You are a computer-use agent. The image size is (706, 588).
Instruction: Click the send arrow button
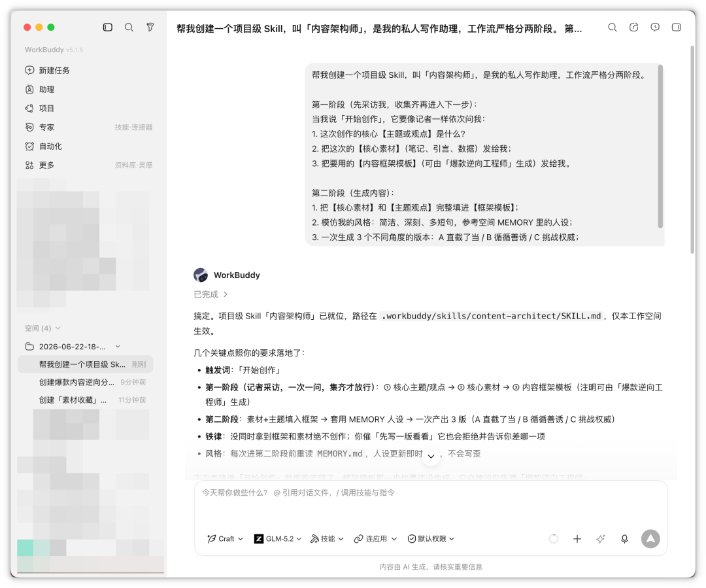click(650, 539)
